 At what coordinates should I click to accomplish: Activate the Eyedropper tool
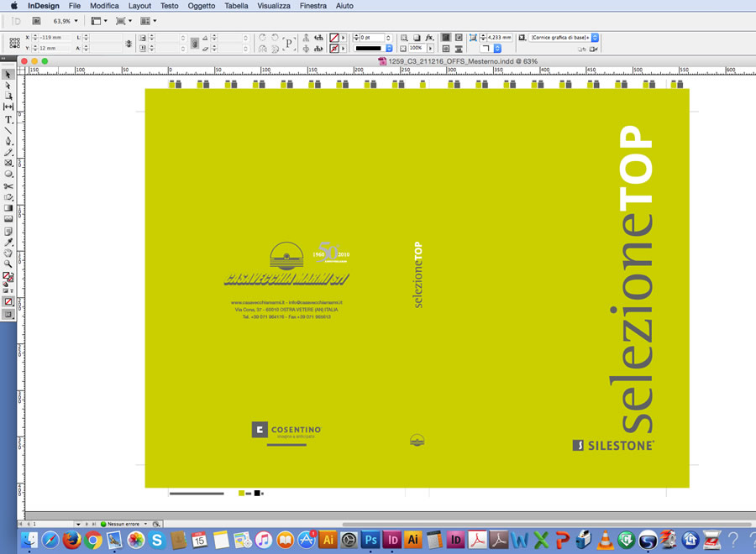8,242
